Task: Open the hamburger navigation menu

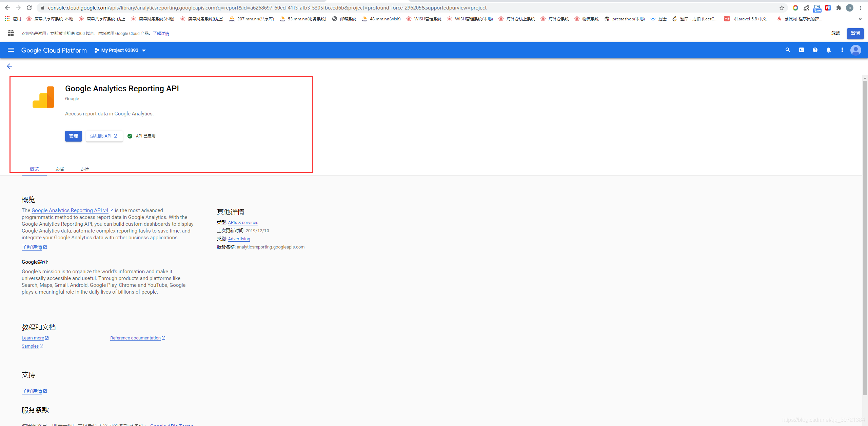Action: coord(11,50)
